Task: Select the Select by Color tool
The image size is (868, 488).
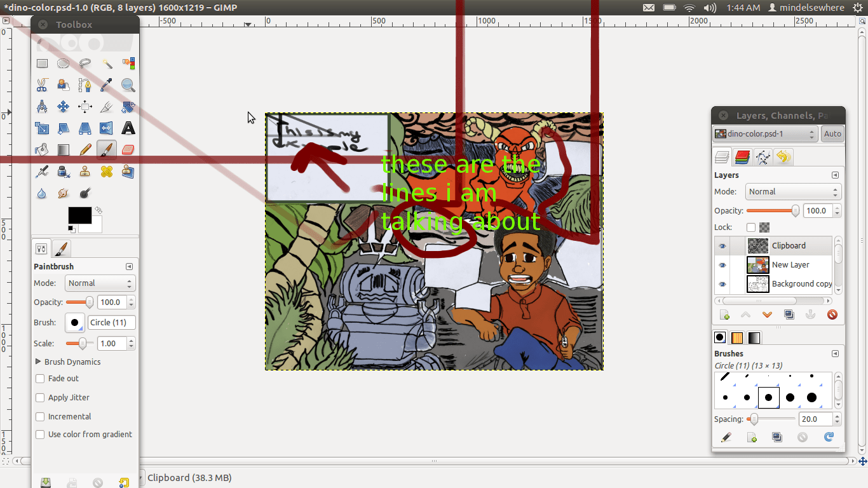Action: pyautogui.click(x=128, y=64)
